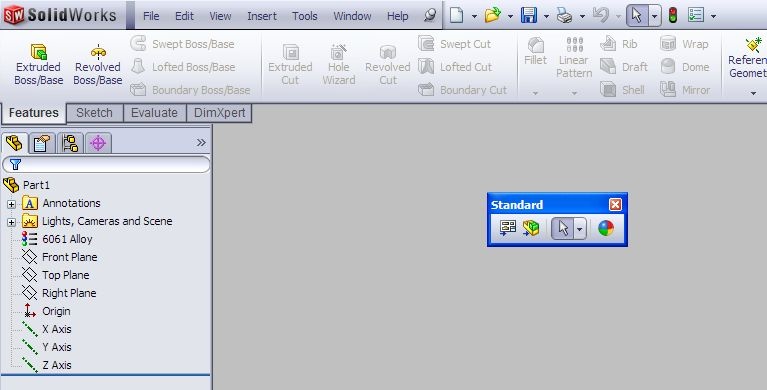Open the Save dropdown arrow
Image resolution: width=767 pixels, height=390 pixels.
(x=546, y=16)
